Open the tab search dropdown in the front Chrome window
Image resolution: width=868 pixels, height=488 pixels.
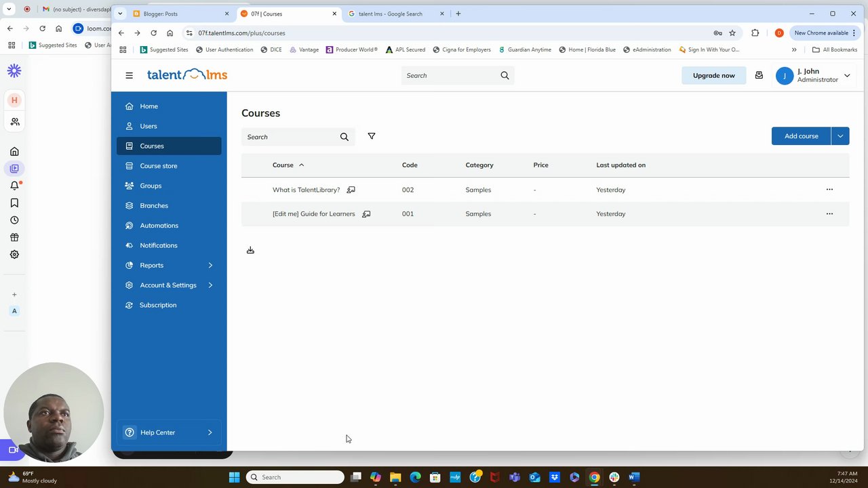click(x=120, y=14)
